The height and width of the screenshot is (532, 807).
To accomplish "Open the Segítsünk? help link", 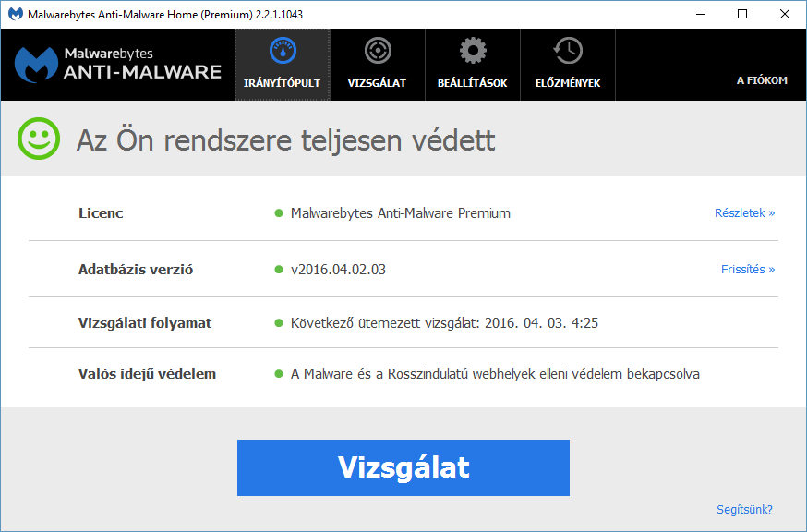I will coord(745,509).
